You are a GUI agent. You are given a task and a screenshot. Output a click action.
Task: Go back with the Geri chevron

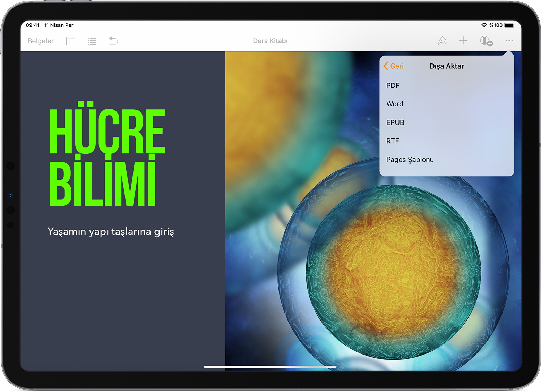tap(393, 66)
